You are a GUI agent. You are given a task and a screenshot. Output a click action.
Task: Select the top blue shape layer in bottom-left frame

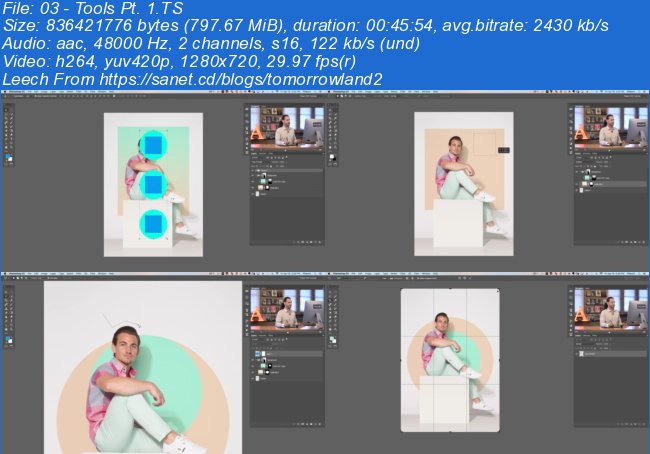click(287, 354)
